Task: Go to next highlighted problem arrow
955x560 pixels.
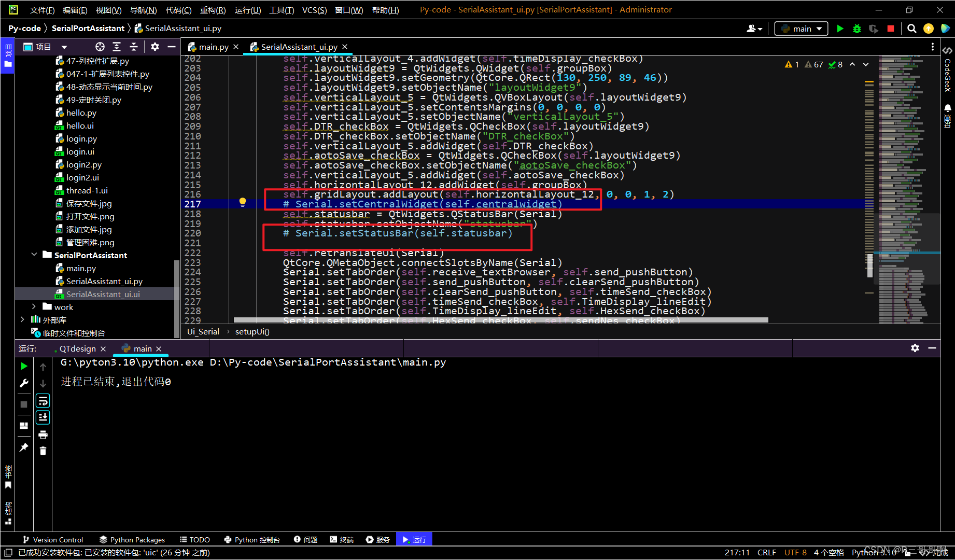Action: tap(866, 65)
